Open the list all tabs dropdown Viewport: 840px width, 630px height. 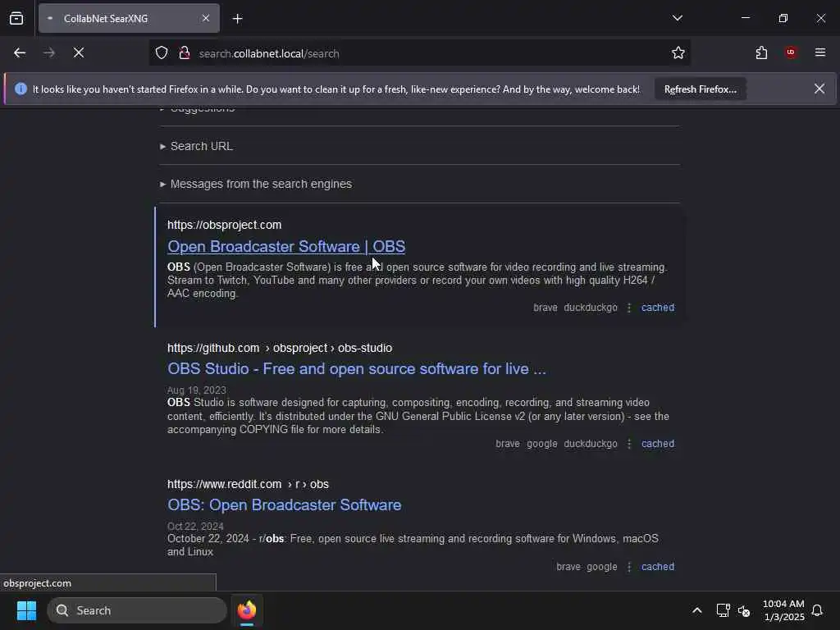[677, 18]
